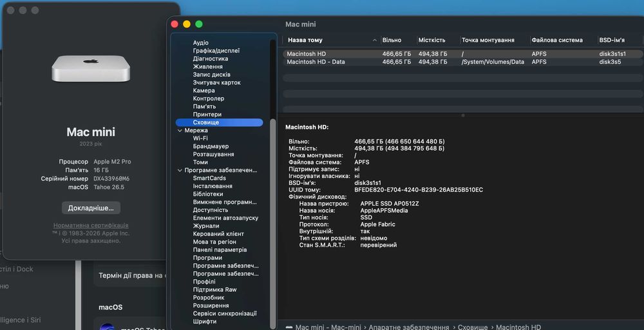Select the Macintosh HD volume row

pyautogui.click(x=462, y=54)
